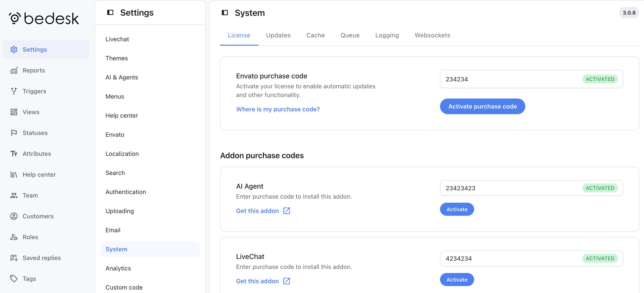Open Authentication settings section
The height and width of the screenshot is (293, 644).
point(150,192)
